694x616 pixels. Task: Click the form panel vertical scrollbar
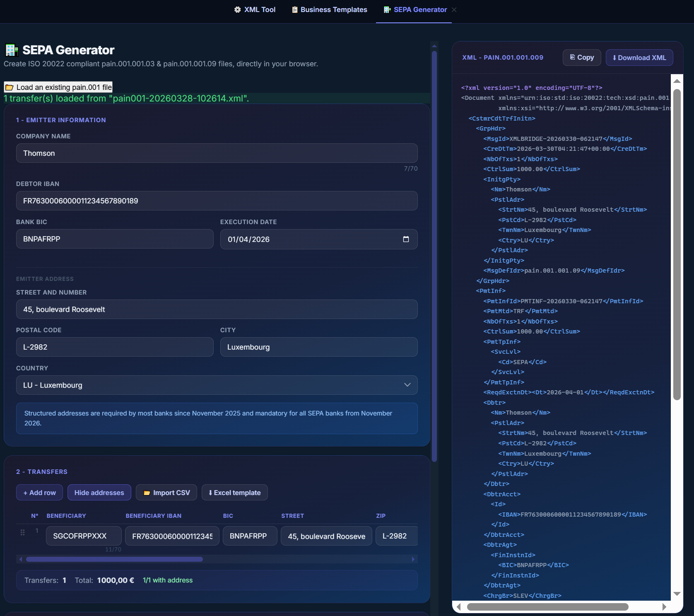pos(434,256)
